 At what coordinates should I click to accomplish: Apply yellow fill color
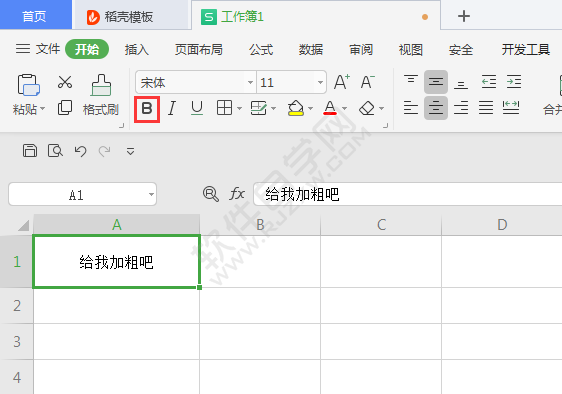295,108
